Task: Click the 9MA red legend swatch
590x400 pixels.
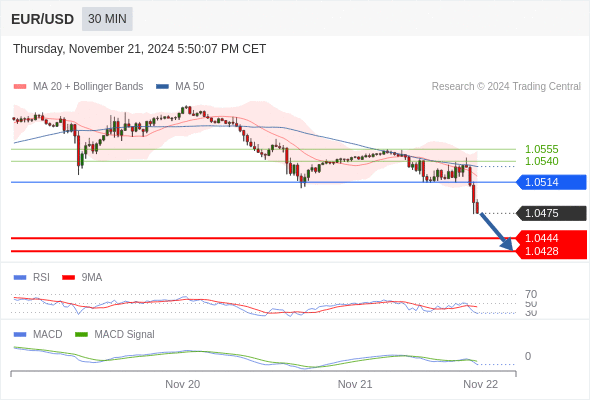Action: click(68, 278)
